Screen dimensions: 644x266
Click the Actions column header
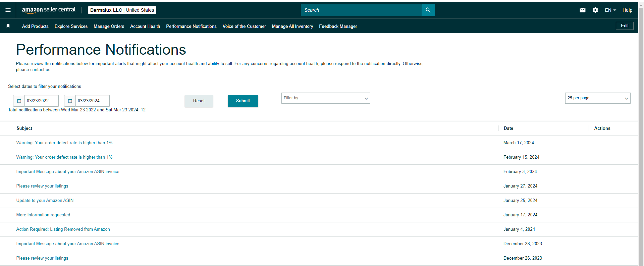pyautogui.click(x=602, y=128)
